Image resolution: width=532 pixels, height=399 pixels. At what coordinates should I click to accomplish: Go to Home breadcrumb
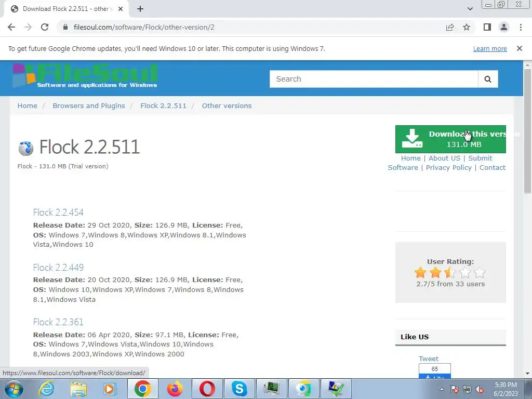click(28, 105)
